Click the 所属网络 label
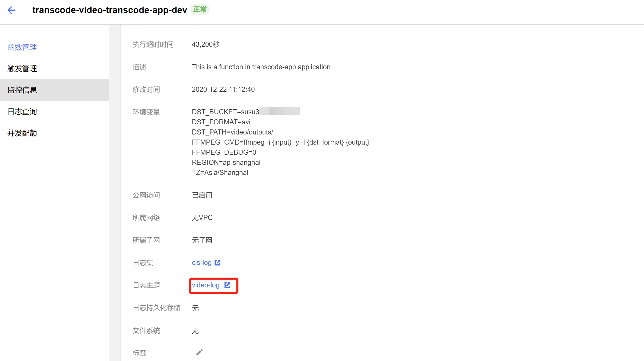 (146, 218)
